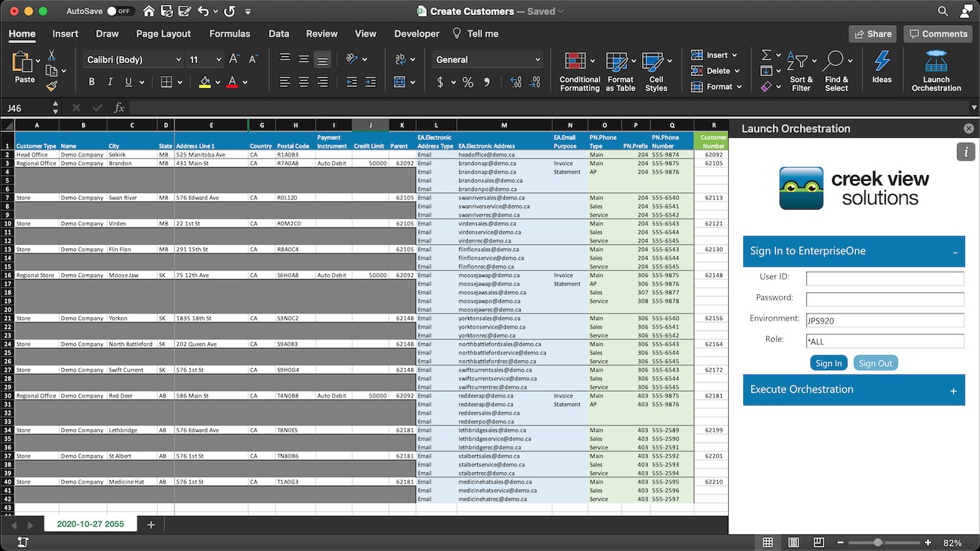Click the Sign In button
980x551 pixels.
click(829, 363)
